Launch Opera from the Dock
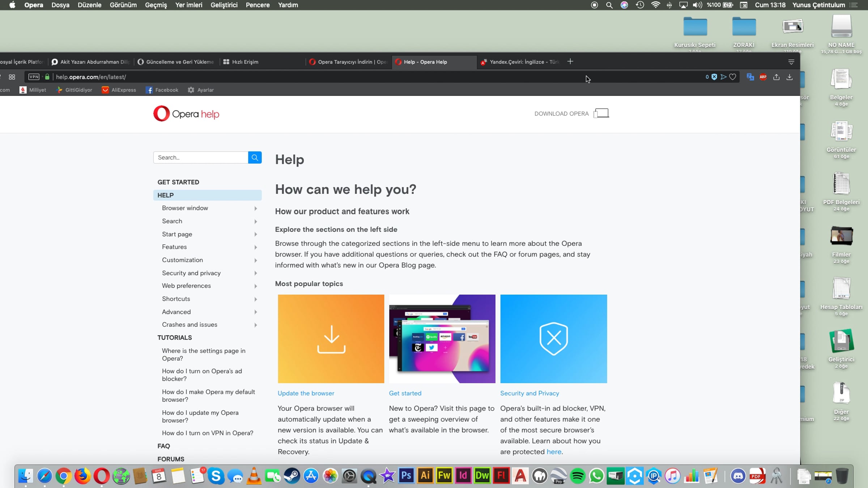Viewport: 868px width, 488px height. click(x=102, y=476)
